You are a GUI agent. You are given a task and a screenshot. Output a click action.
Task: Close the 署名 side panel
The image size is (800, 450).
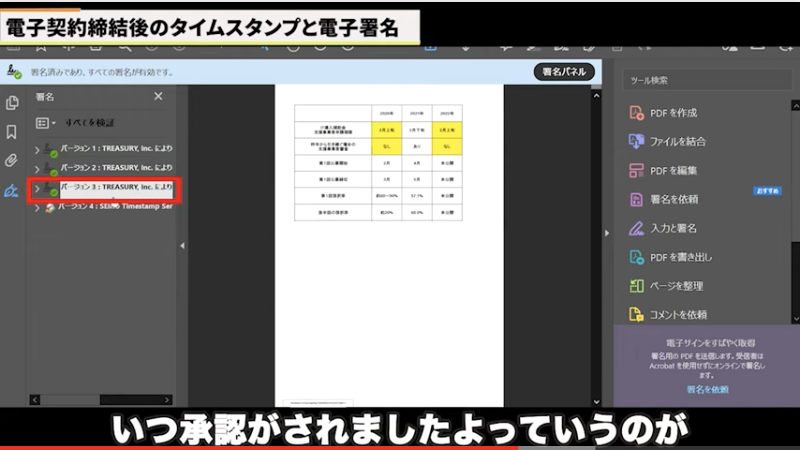(158, 96)
